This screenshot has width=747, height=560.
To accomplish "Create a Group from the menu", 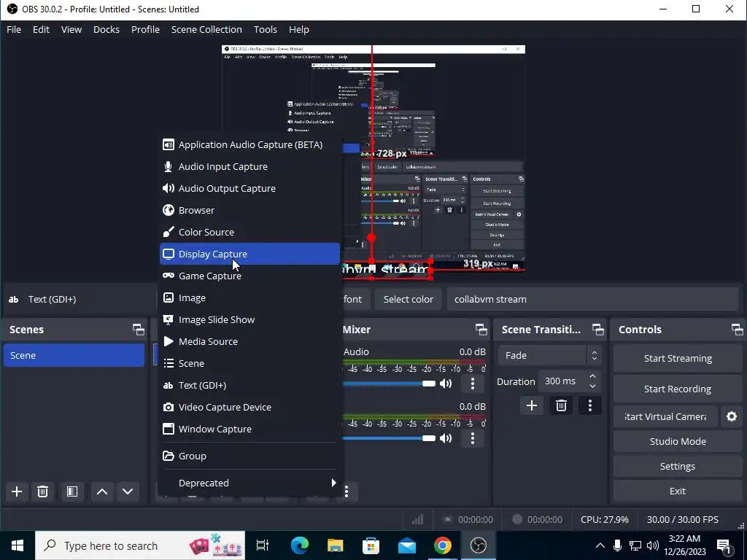I will tap(249, 456).
